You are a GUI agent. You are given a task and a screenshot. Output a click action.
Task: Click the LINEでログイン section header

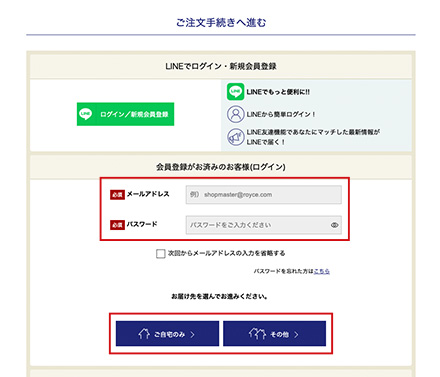pos(221,66)
